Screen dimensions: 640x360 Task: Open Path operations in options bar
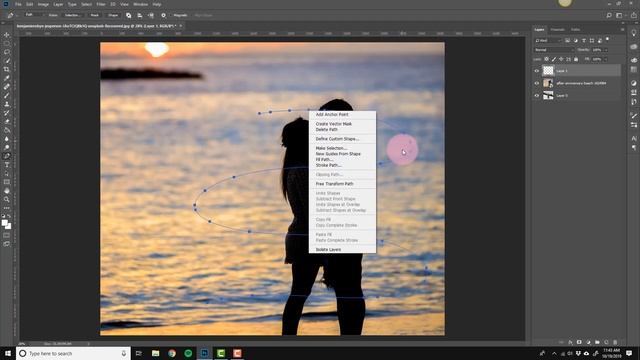(x=129, y=15)
